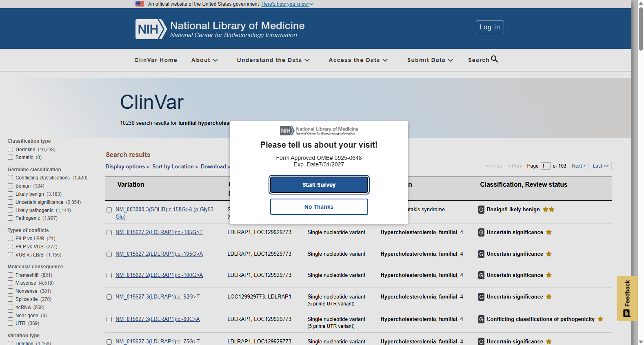644x345 pixels.
Task: Go to the Next results page
Action: click(579, 166)
